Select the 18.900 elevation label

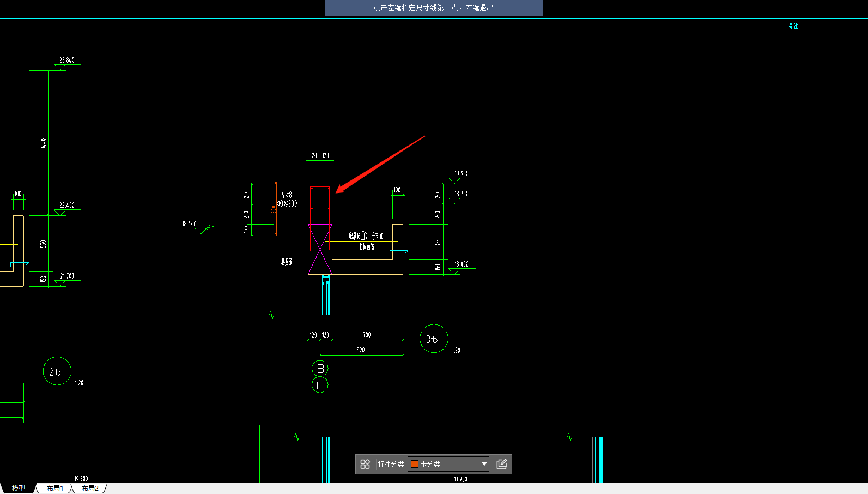click(x=462, y=173)
